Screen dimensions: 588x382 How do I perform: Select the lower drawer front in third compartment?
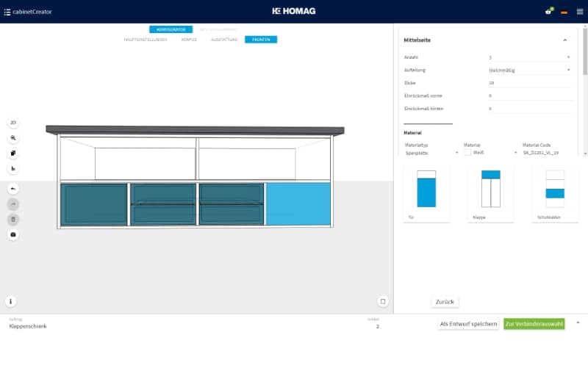tap(232, 215)
